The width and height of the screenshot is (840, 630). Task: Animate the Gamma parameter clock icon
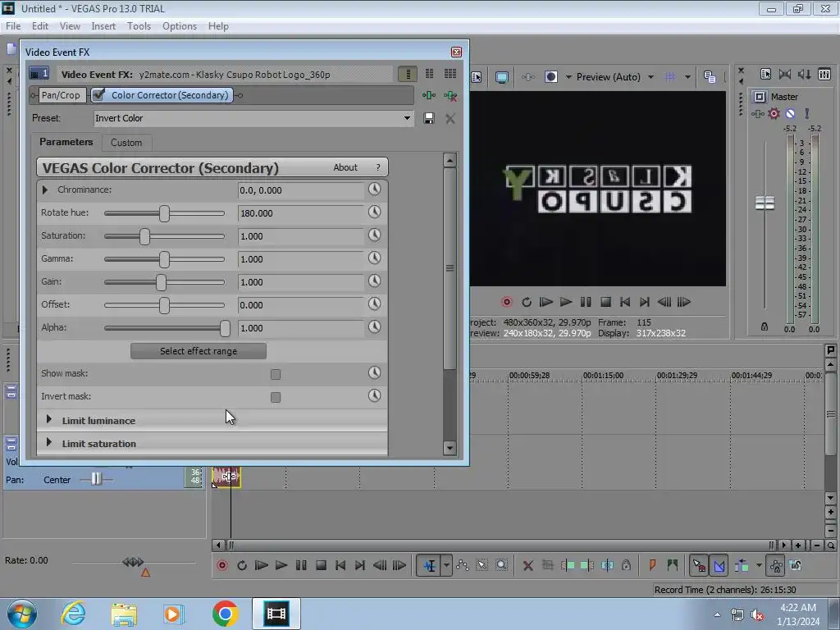click(374, 258)
